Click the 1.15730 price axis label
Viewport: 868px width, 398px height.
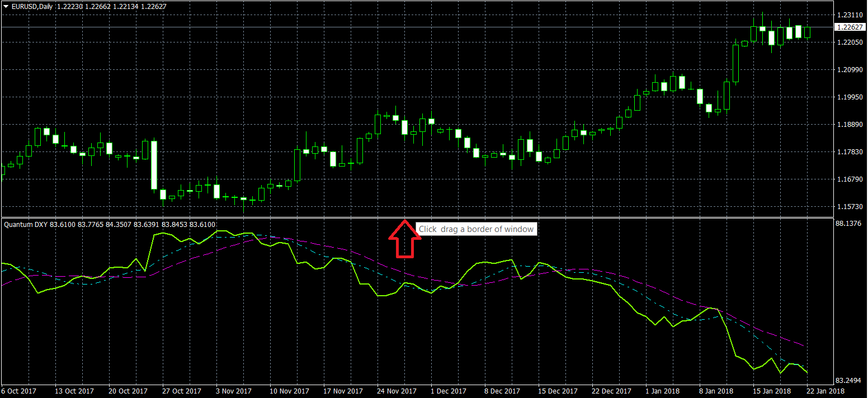click(x=848, y=207)
